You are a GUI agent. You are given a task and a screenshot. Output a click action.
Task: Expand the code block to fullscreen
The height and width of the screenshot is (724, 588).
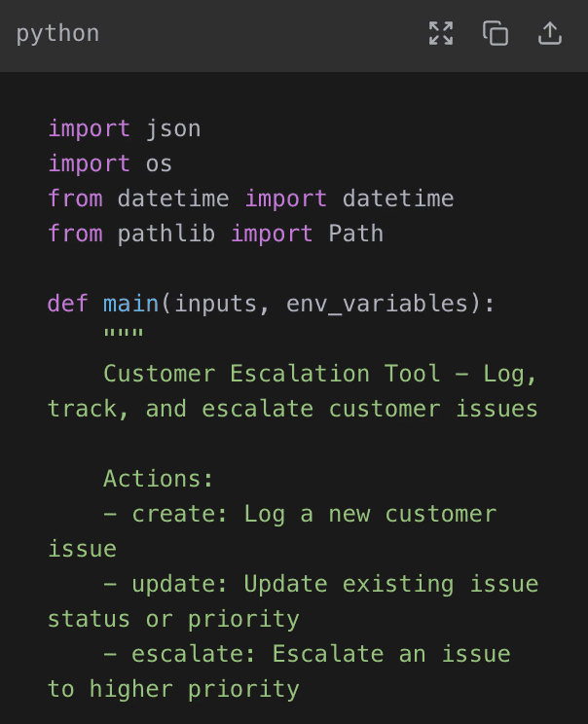(441, 34)
